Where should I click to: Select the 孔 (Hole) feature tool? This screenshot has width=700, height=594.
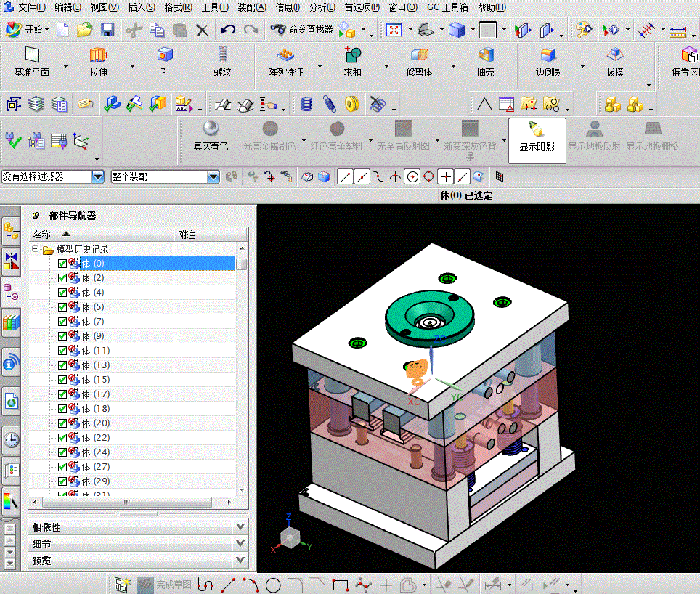click(x=165, y=55)
